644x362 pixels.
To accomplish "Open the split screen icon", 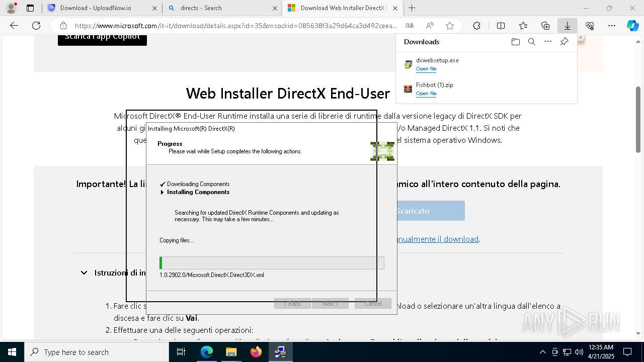I will pyautogui.click(x=501, y=26).
